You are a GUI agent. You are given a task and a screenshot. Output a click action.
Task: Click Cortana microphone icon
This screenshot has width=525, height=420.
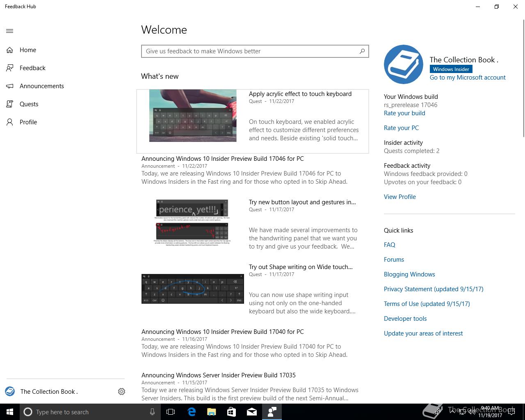(x=152, y=412)
